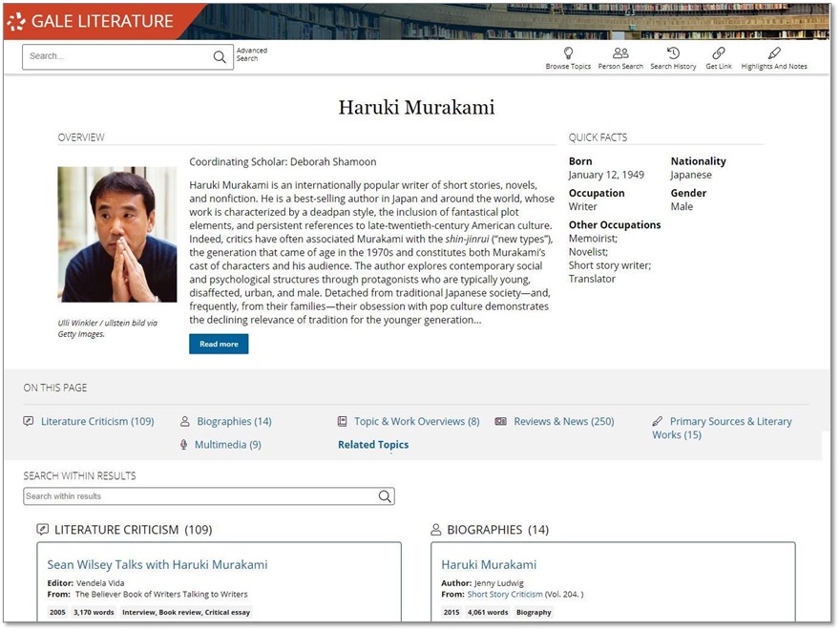Viewport: 840px width, 631px height.
Task: Click the Related Topics link
Action: click(x=373, y=445)
